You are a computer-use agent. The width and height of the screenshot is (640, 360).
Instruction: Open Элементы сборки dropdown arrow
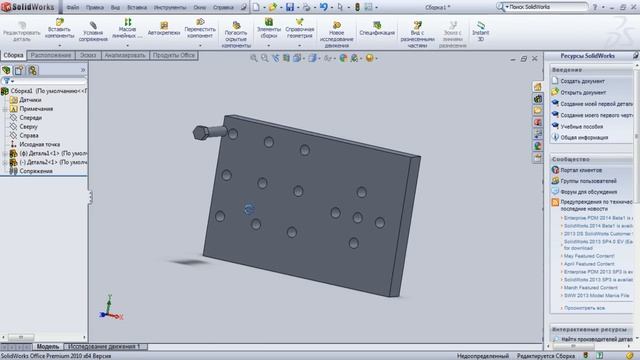pyautogui.click(x=269, y=45)
